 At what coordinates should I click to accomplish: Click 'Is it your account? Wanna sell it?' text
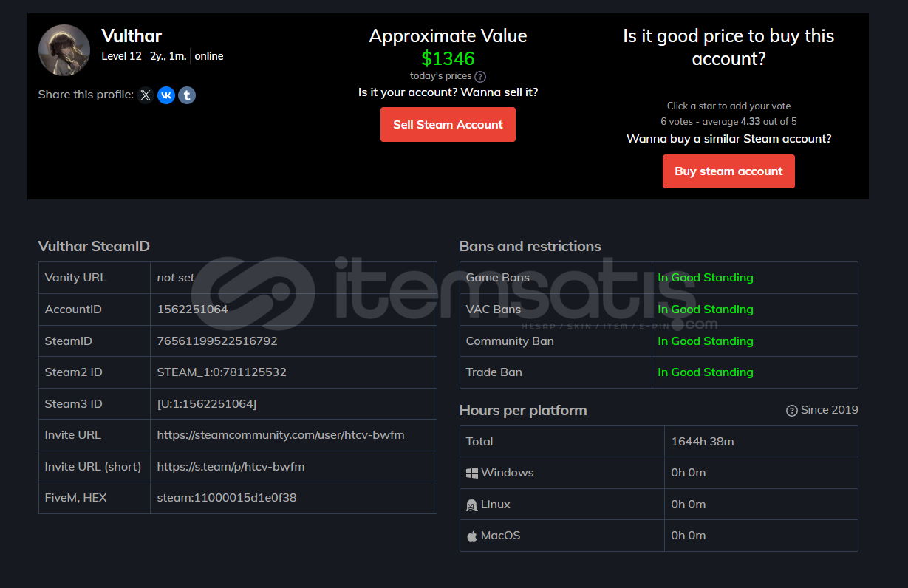click(x=448, y=92)
